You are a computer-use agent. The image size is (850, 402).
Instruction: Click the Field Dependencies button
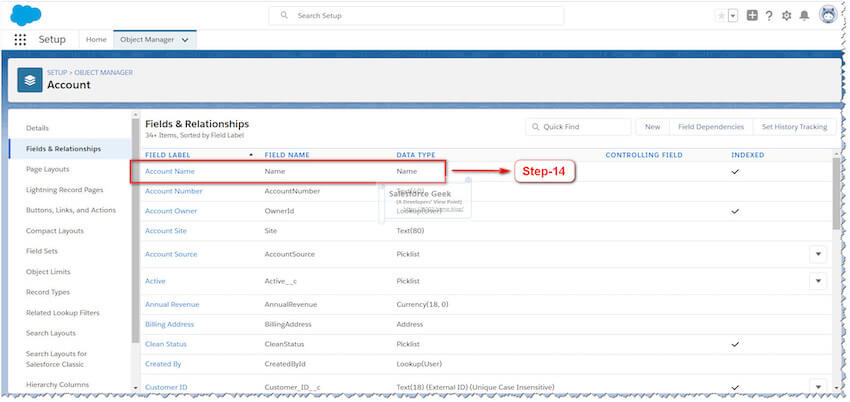(x=711, y=127)
